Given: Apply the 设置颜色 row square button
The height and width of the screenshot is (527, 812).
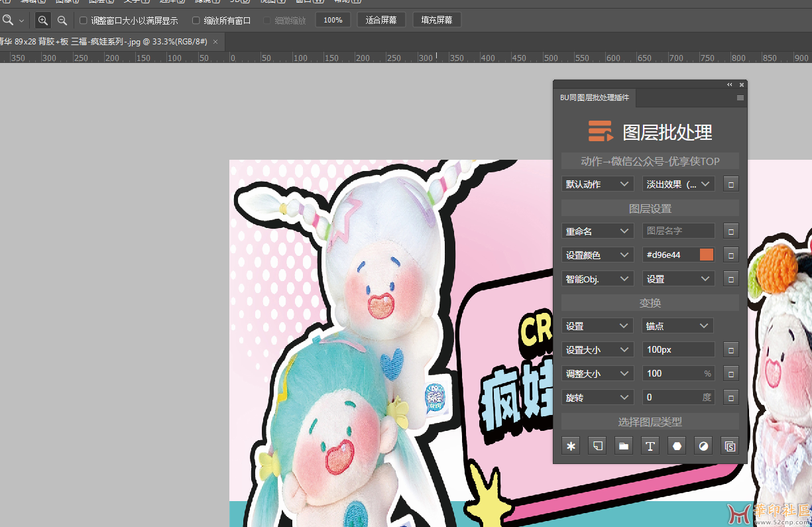Looking at the screenshot, I should coord(730,255).
